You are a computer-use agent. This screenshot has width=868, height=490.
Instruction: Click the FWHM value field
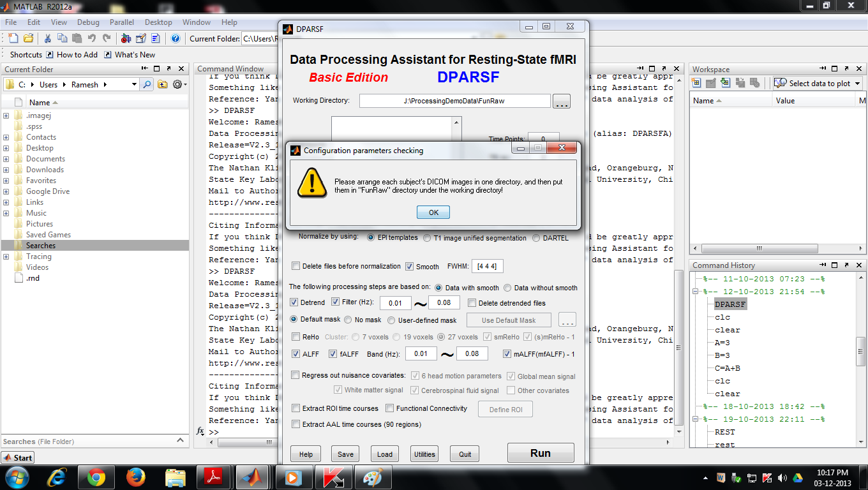(x=487, y=266)
